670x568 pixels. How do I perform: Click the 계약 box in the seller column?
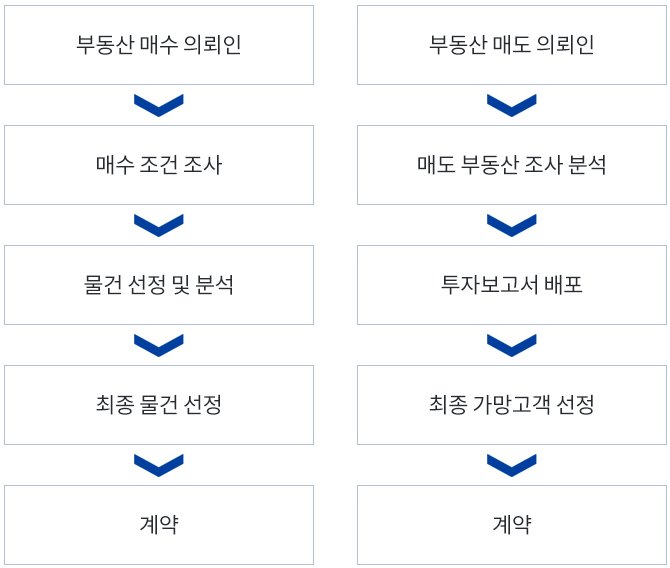(512, 525)
